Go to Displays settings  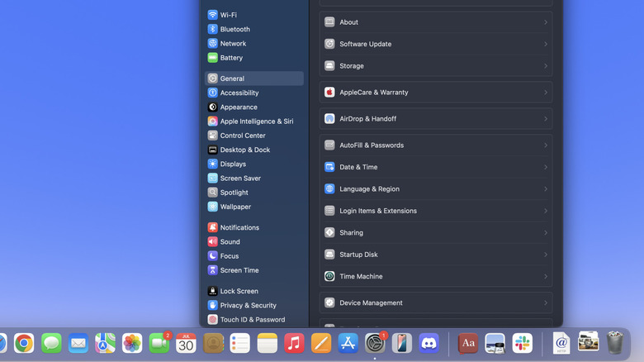pos(253,164)
